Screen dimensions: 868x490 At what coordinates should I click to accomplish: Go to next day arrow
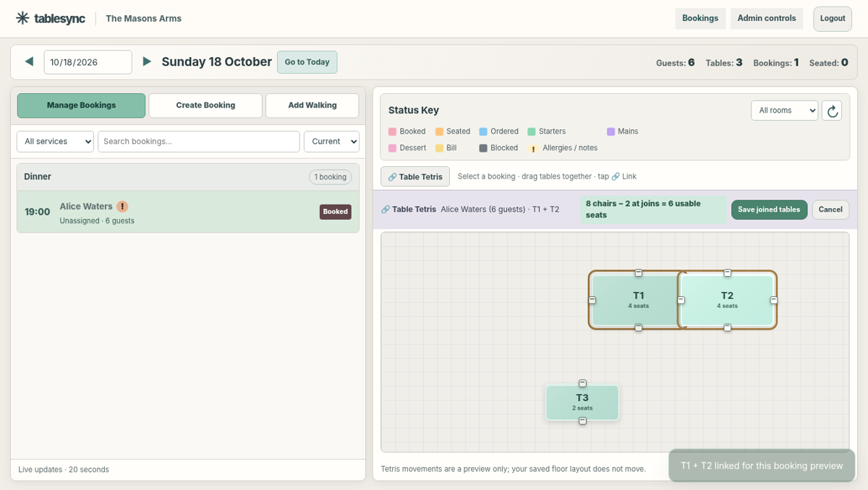(147, 61)
